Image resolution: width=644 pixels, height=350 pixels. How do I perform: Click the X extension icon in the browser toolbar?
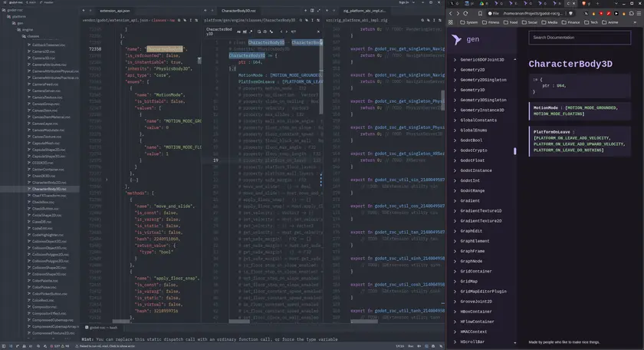coord(586,13)
